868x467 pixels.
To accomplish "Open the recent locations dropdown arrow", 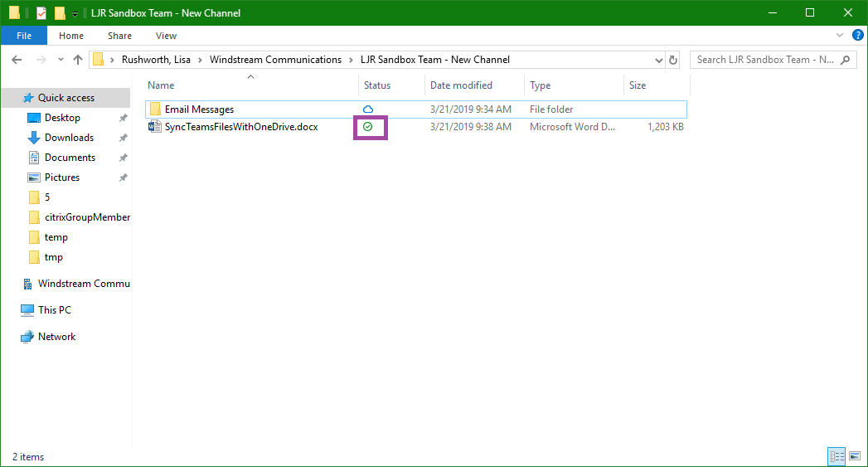I will click(x=61, y=60).
